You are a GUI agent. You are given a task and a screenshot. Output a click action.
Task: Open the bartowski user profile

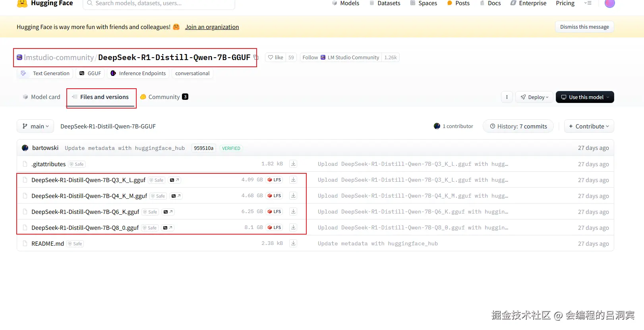click(45, 148)
